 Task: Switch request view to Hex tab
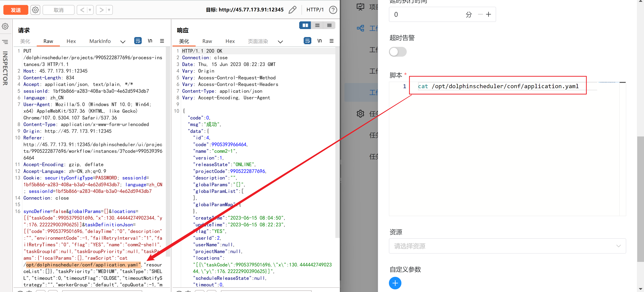[x=71, y=41]
